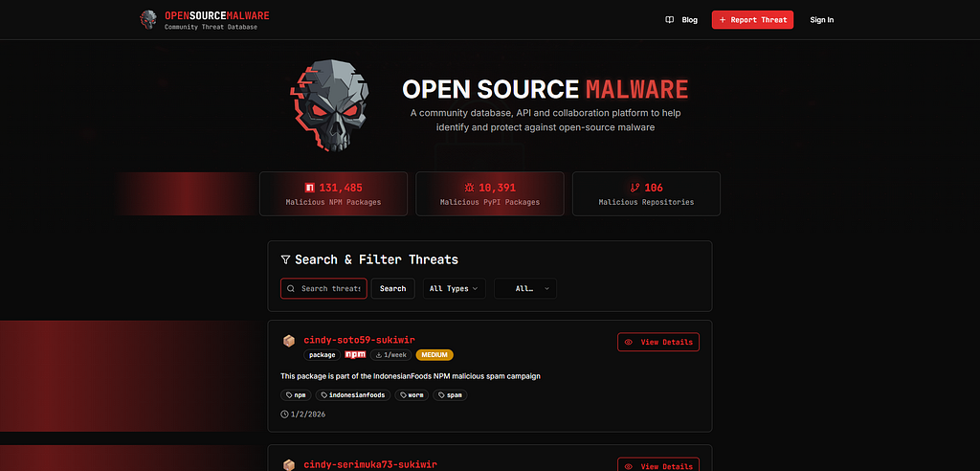
Task: Click the package box icon for cindy-soto59-sukiwir
Action: click(x=289, y=341)
